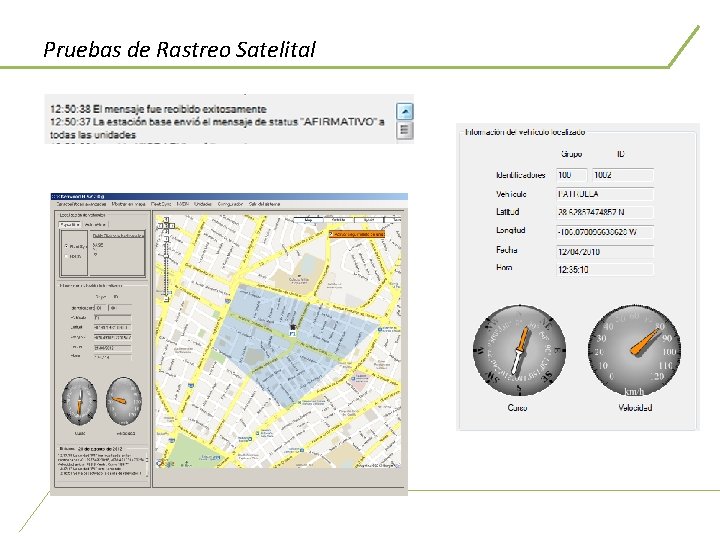Click the map pan-up arrow control
The width and height of the screenshot is (720, 540).
pyautogui.click(x=166, y=219)
